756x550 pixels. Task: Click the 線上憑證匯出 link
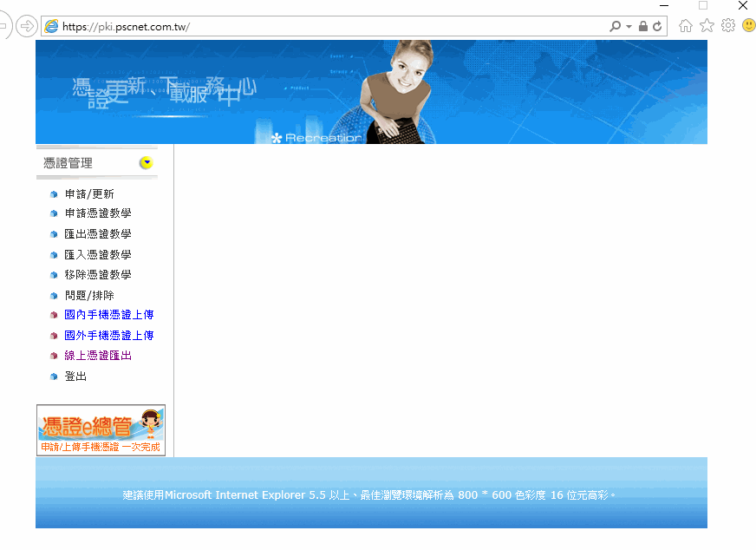point(98,356)
